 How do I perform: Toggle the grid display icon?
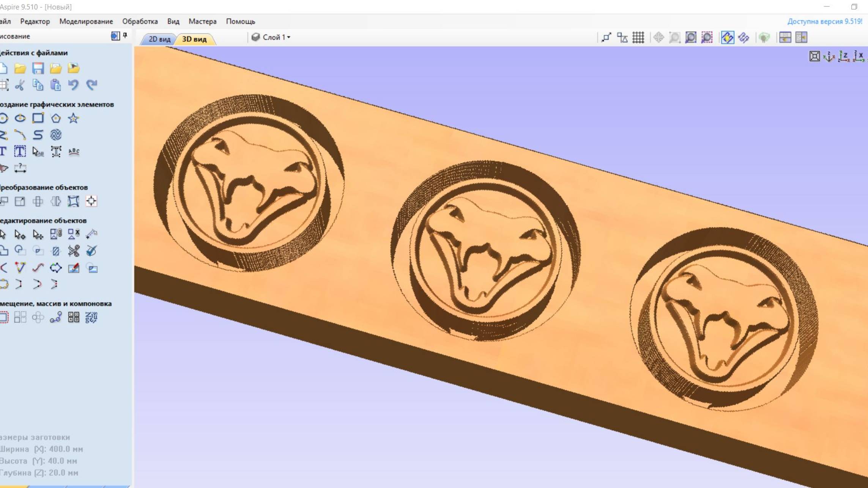coord(638,37)
